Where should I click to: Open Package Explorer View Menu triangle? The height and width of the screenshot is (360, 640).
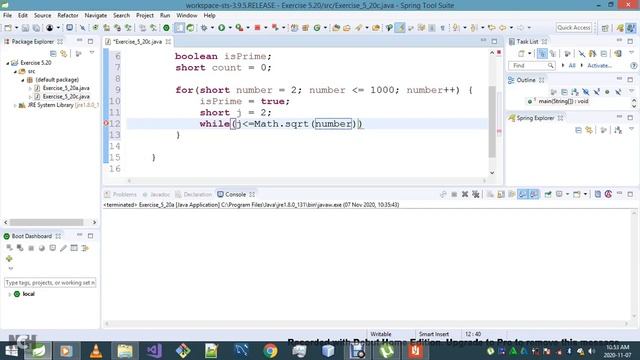tap(92, 53)
